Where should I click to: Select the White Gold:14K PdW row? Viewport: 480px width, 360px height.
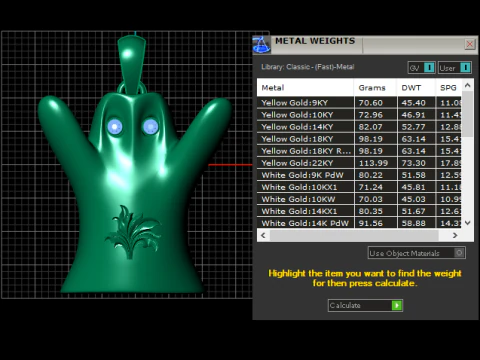tap(359, 223)
